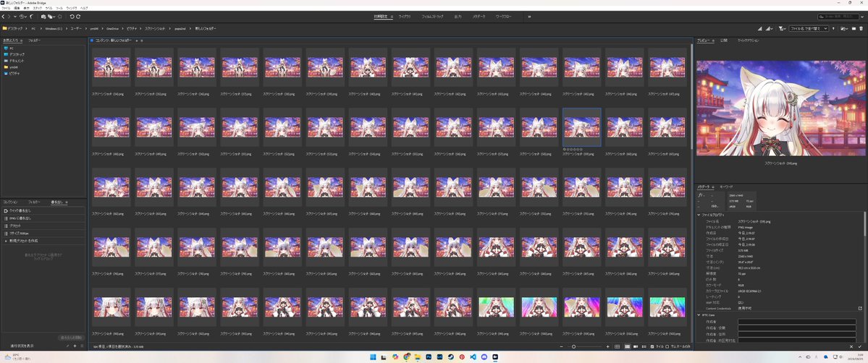Switch to details view mode button

(x=636, y=346)
